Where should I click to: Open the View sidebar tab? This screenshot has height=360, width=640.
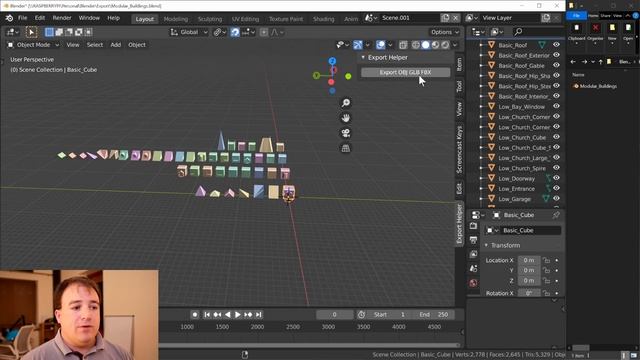(x=459, y=109)
